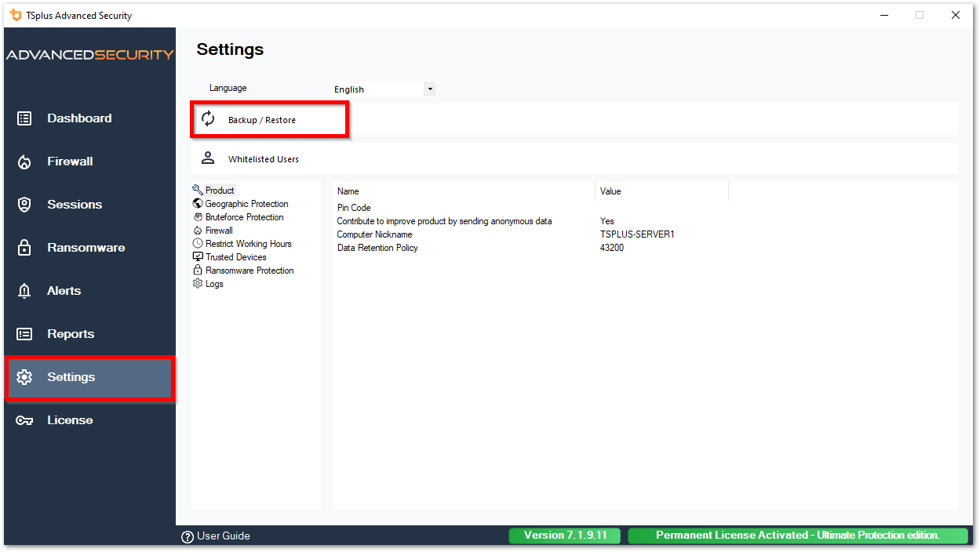Click the Backup / Restore refresh icon
Image resolution: width=980 pixels, height=552 pixels.
coord(207,119)
